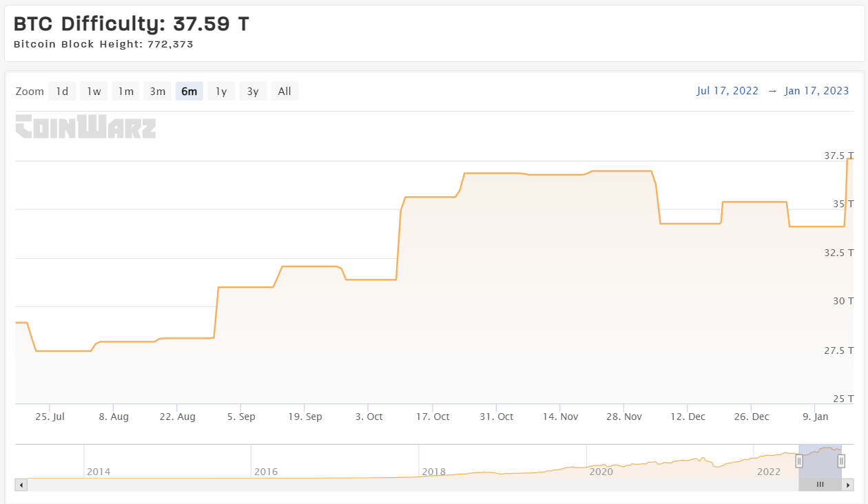Click the 22. Aug x-axis label
Screen dimensions: 868x504
point(177,417)
